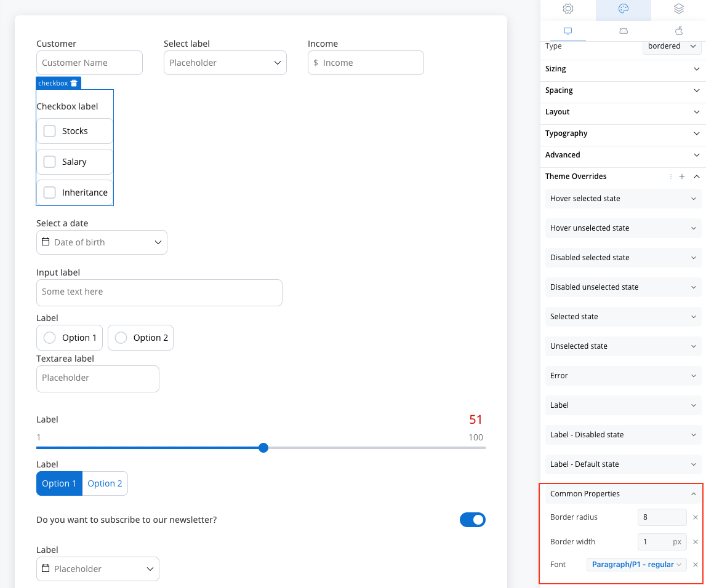Open the Font Paragraph/P1 - regular dropdown
The height and width of the screenshot is (588, 706).
(x=636, y=565)
